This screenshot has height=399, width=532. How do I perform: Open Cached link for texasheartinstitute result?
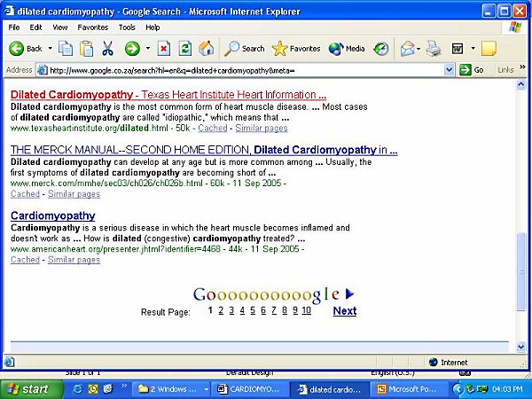pos(213,128)
